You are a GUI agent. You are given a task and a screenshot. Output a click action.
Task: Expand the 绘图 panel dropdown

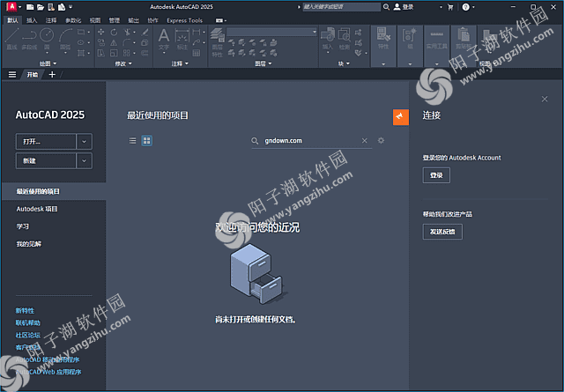point(48,63)
